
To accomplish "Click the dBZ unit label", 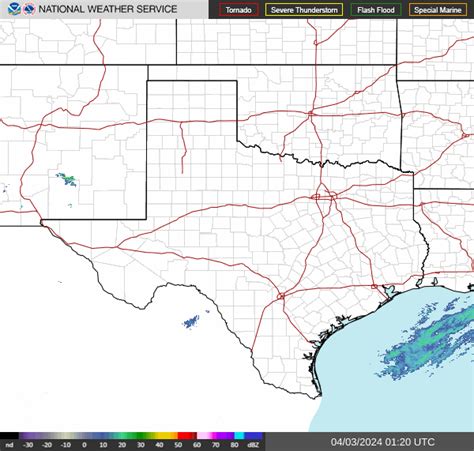I will click(x=253, y=445).
